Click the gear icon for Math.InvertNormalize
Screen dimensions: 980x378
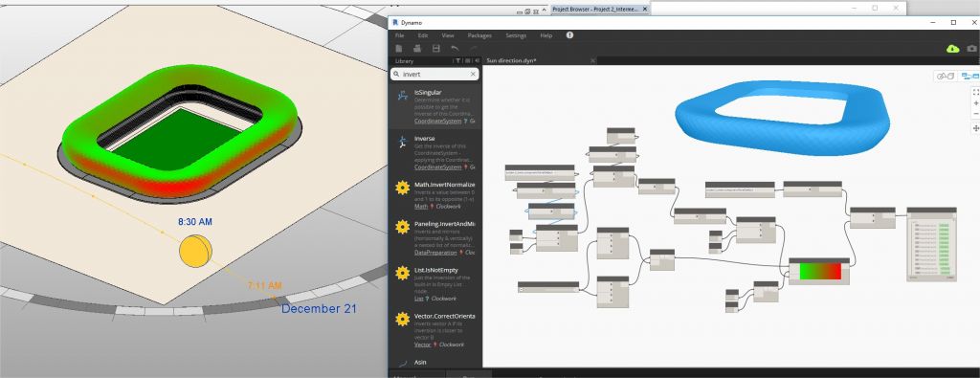pyautogui.click(x=403, y=189)
